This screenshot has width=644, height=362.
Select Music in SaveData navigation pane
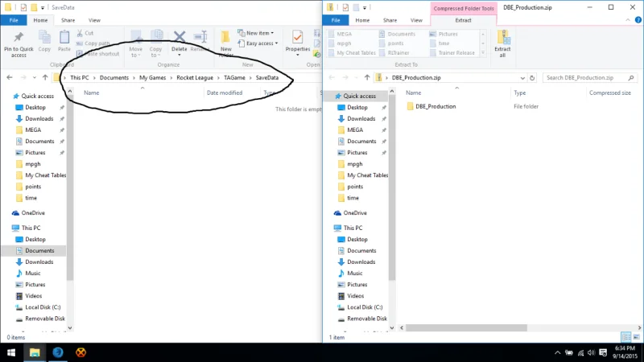pyautogui.click(x=32, y=273)
